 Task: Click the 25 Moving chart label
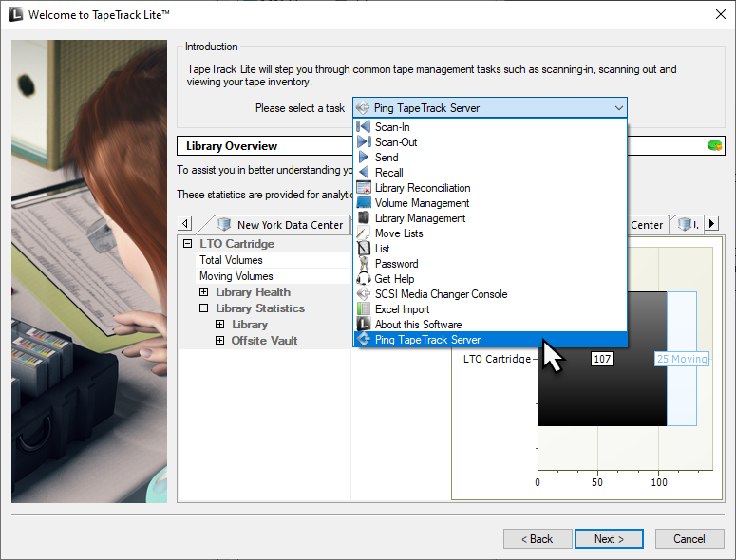[682, 359]
